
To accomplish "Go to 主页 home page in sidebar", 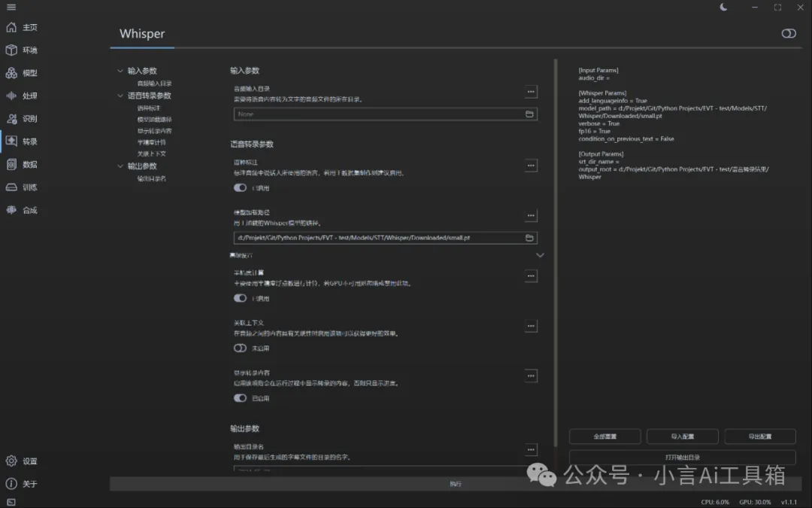I will coord(22,28).
